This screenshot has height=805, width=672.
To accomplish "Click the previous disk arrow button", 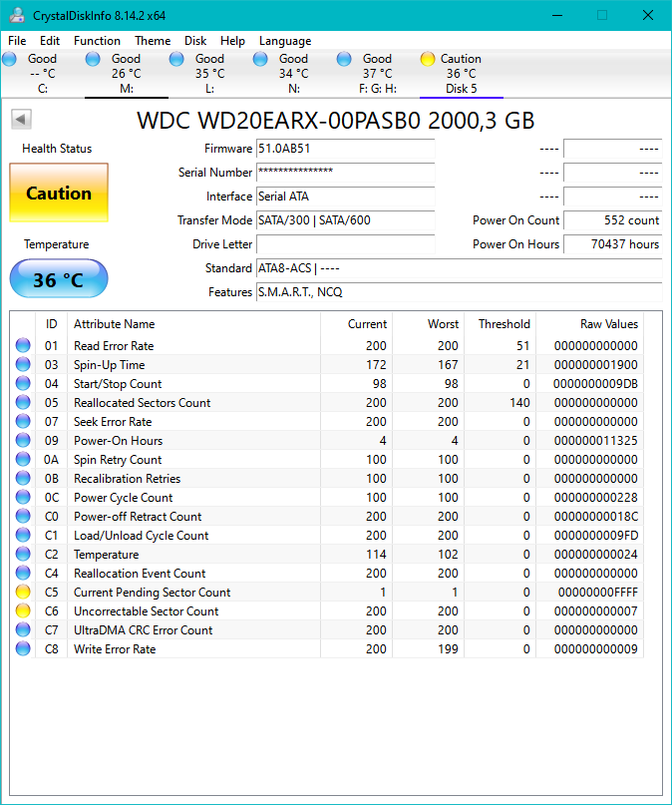I will pyautogui.click(x=21, y=120).
